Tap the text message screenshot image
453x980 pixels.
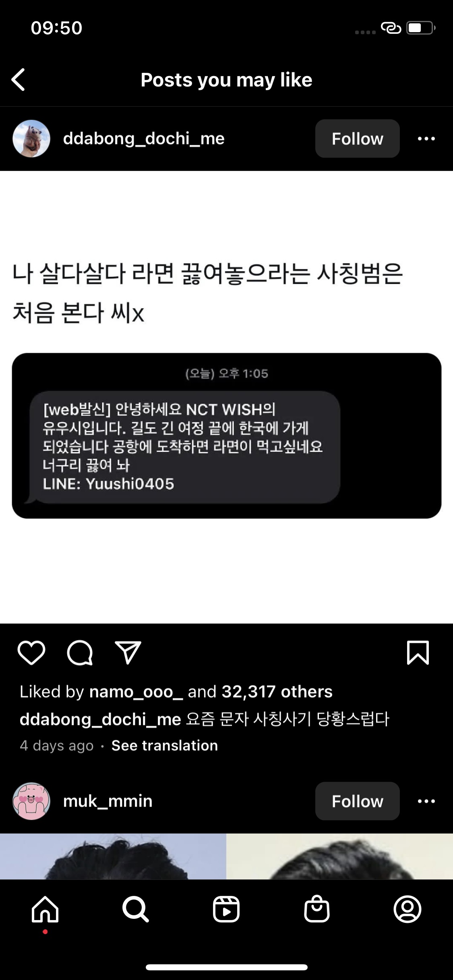tap(227, 436)
